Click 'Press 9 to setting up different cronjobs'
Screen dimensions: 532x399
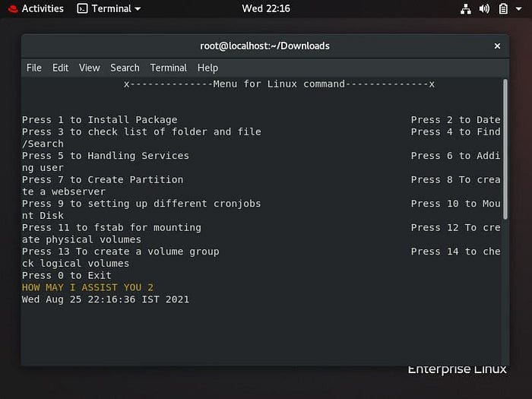pos(141,204)
